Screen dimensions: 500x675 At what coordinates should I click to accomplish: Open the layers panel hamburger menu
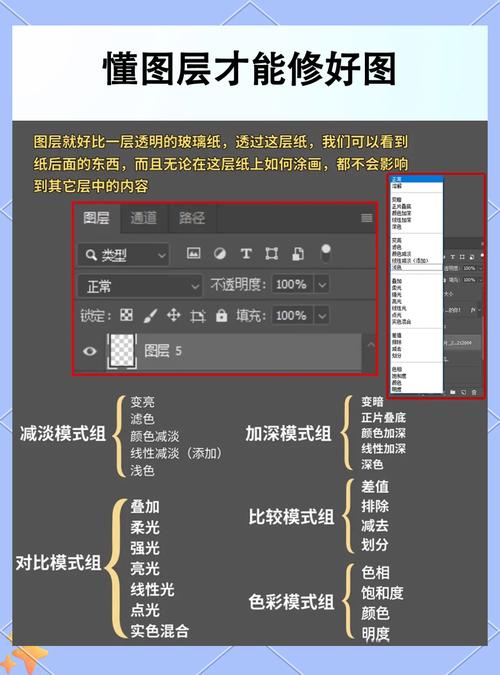(x=366, y=218)
